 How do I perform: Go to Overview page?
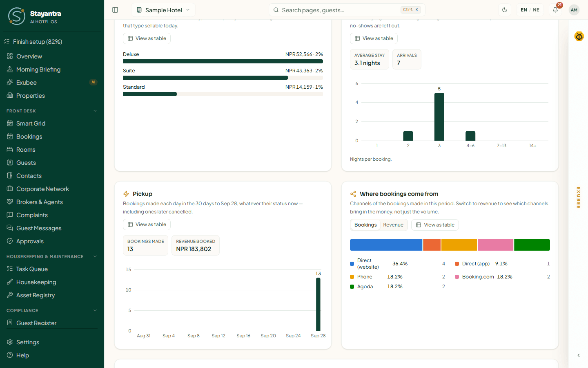[x=52, y=56]
